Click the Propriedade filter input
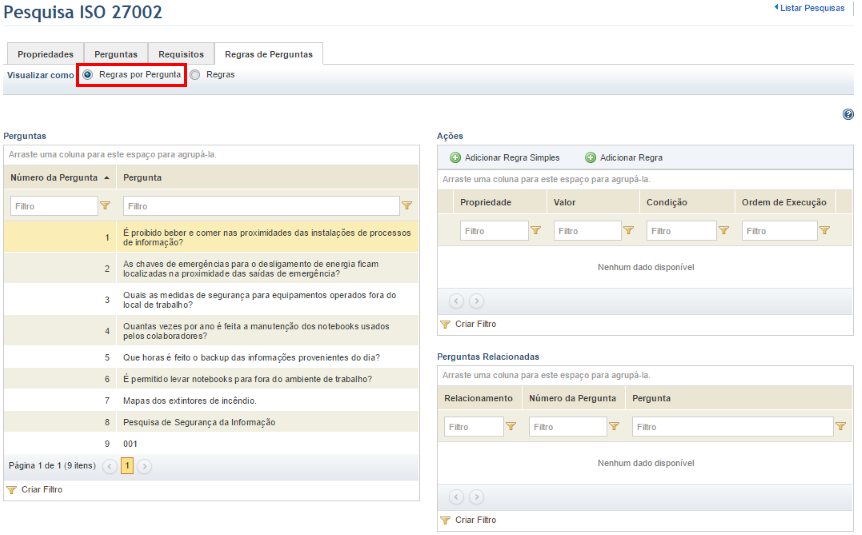 click(494, 231)
